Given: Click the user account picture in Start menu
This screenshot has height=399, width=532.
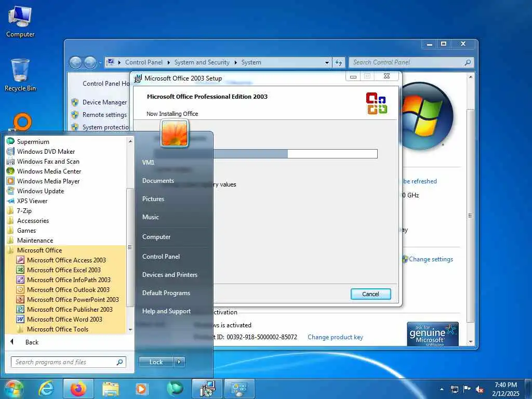Looking at the screenshot, I should coord(175,134).
